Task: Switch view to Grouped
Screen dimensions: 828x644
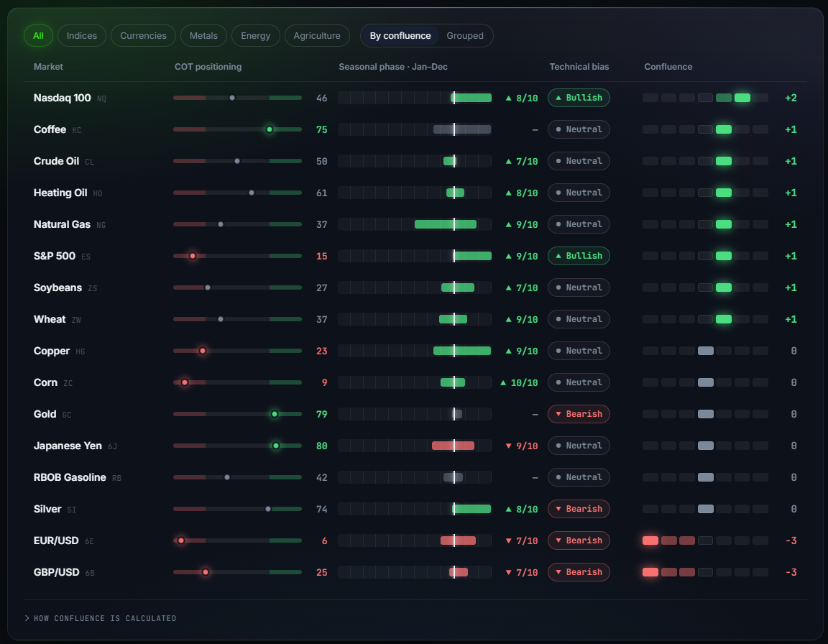Action: 465,36
